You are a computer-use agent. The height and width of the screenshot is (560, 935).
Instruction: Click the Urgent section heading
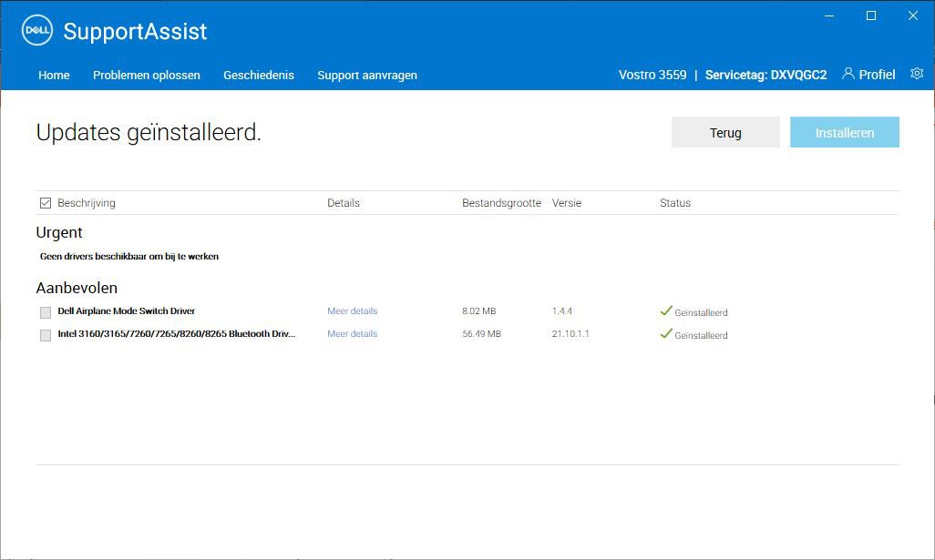(x=59, y=232)
